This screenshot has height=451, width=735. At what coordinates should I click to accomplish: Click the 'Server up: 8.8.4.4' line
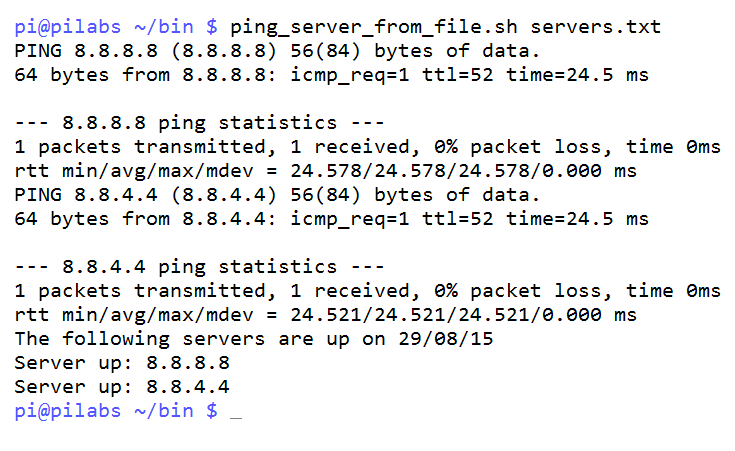tap(122, 386)
